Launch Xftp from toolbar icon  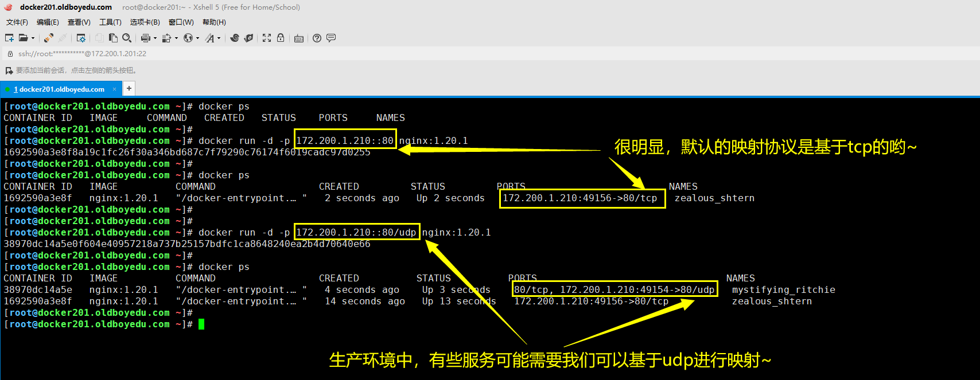[x=248, y=38]
